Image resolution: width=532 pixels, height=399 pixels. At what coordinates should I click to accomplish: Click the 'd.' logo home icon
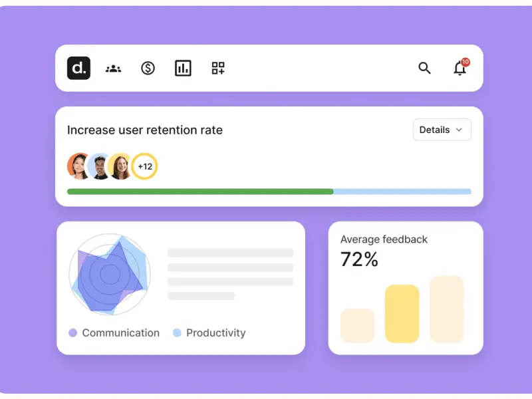(x=78, y=68)
